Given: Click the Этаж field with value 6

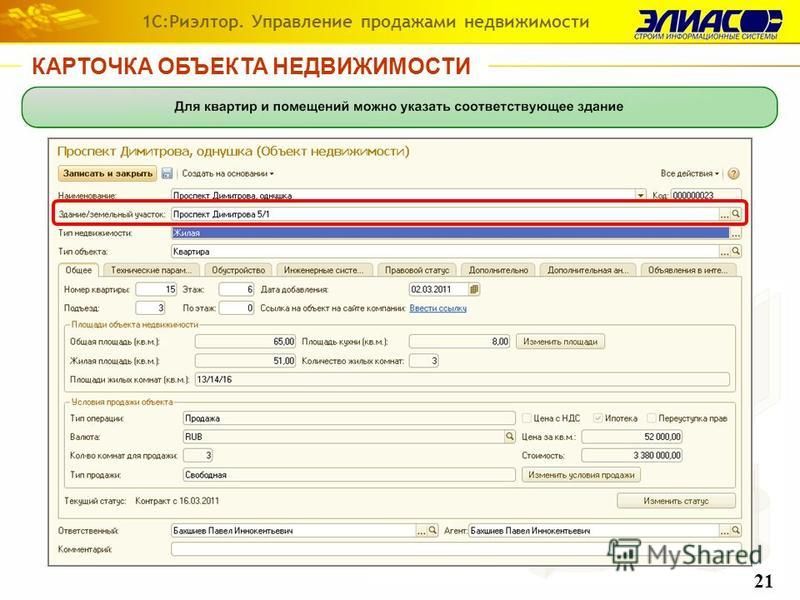Looking at the screenshot, I should click(236, 290).
